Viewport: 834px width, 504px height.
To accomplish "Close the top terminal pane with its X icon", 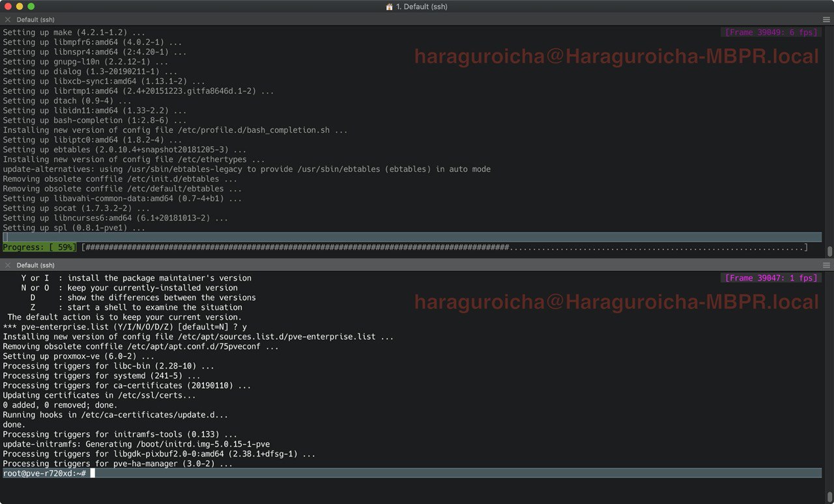I will coord(8,20).
